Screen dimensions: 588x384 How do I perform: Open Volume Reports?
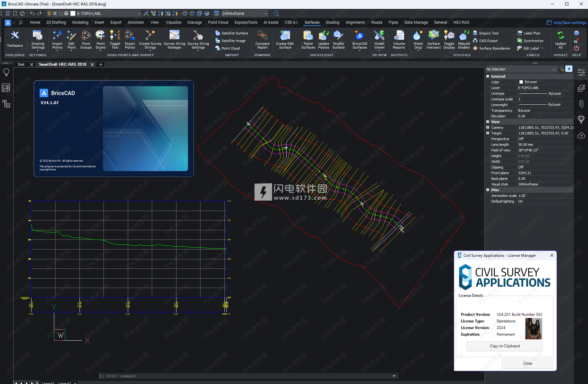(399, 40)
